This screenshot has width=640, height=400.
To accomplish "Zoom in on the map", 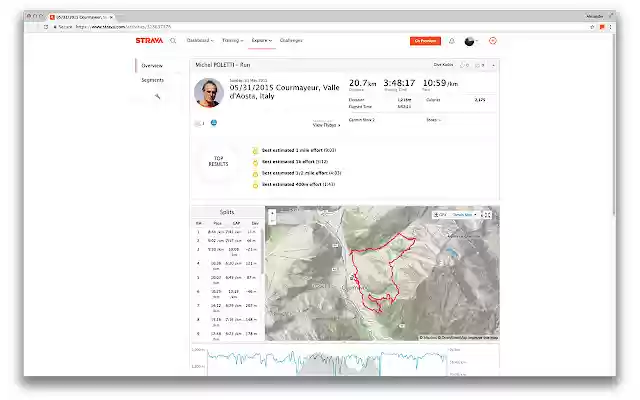I will coord(272,213).
